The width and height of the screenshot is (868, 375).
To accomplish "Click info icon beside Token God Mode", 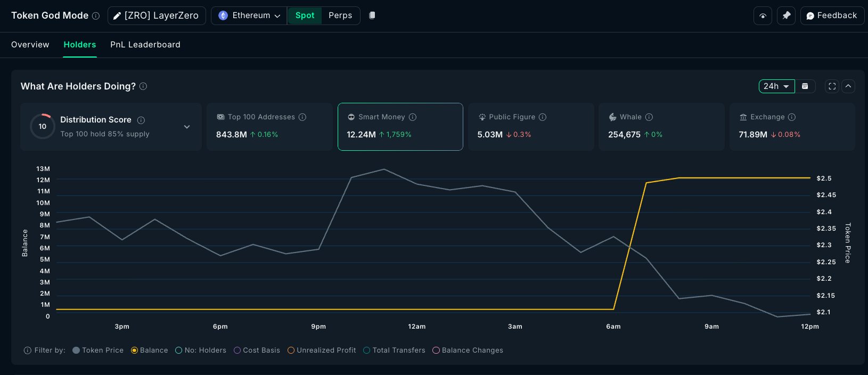I will click(96, 16).
